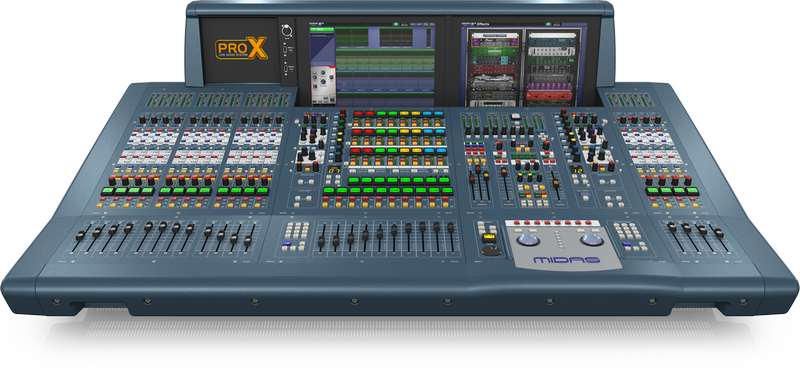Click the left rack thumbnail on the Effects screen
This screenshot has height=376, width=800.
coord(494,68)
